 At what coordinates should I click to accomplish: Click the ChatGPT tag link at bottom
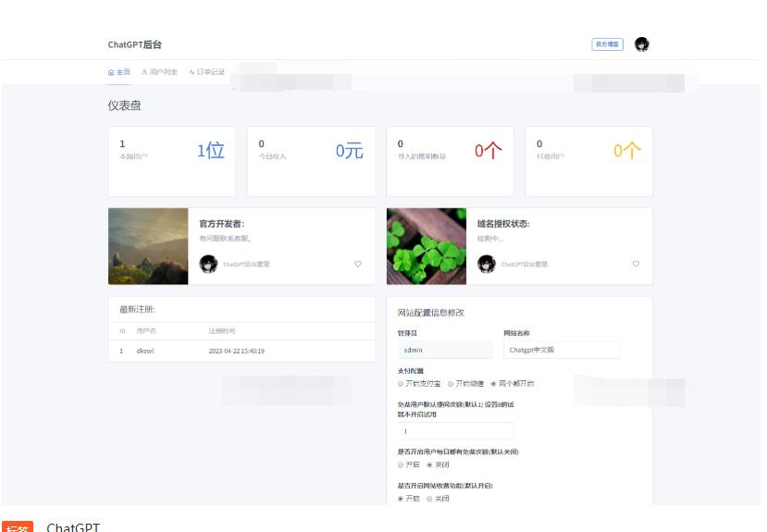73,527
